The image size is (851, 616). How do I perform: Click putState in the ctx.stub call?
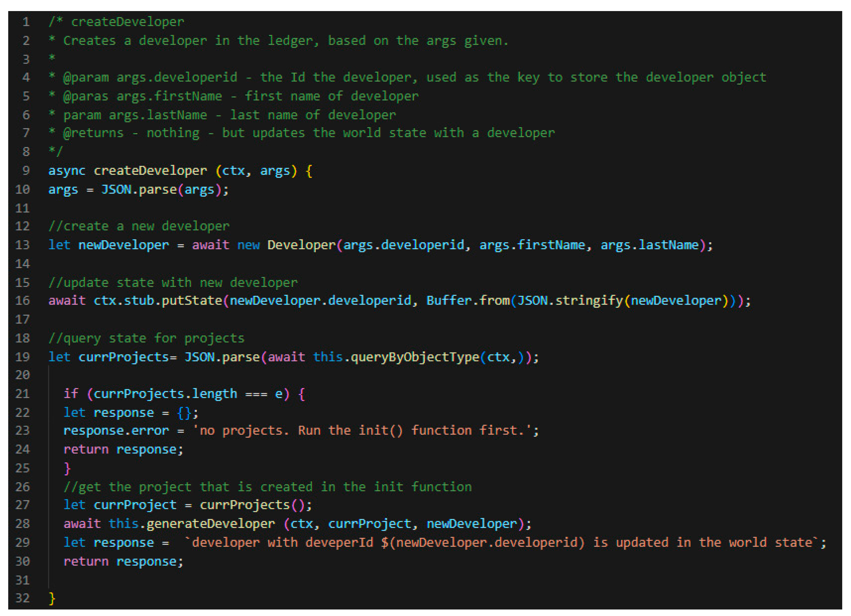pos(192,301)
